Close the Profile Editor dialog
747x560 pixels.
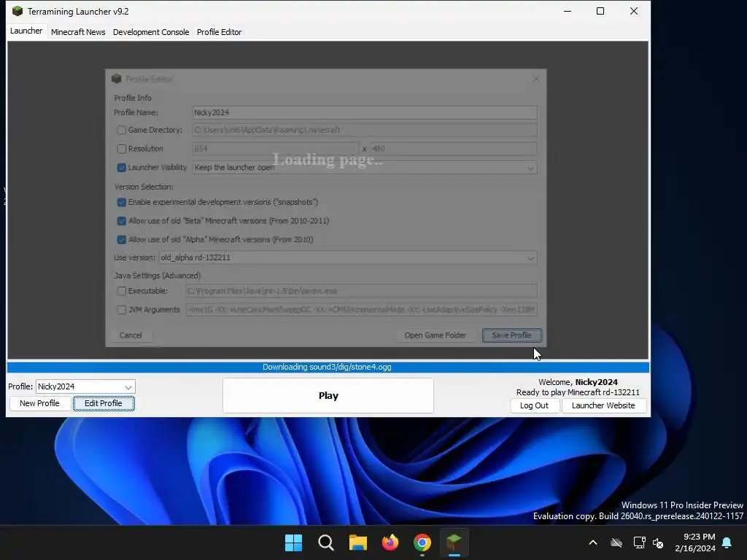(536, 79)
